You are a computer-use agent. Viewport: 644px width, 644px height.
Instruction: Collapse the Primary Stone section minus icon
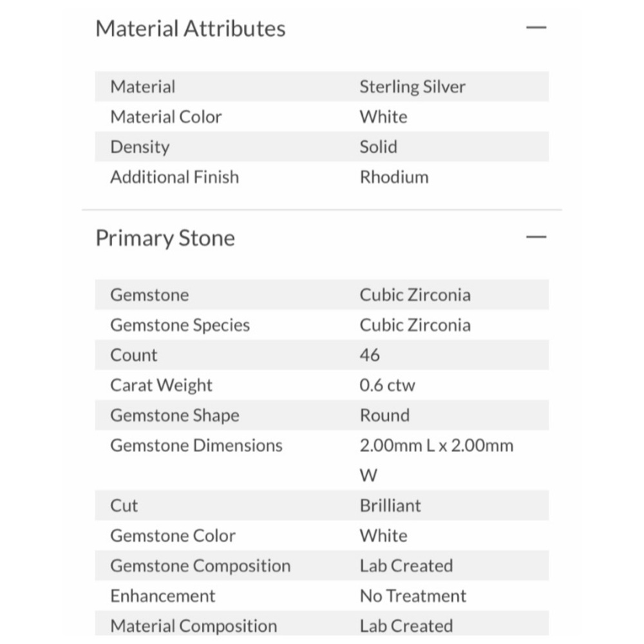536,237
